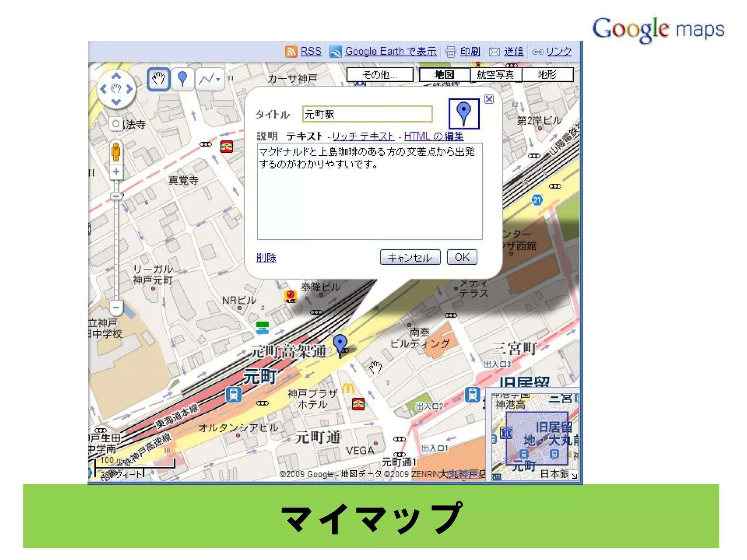Click the 削除 delete link
747x560 pixels.
click(x=266, y=258)
